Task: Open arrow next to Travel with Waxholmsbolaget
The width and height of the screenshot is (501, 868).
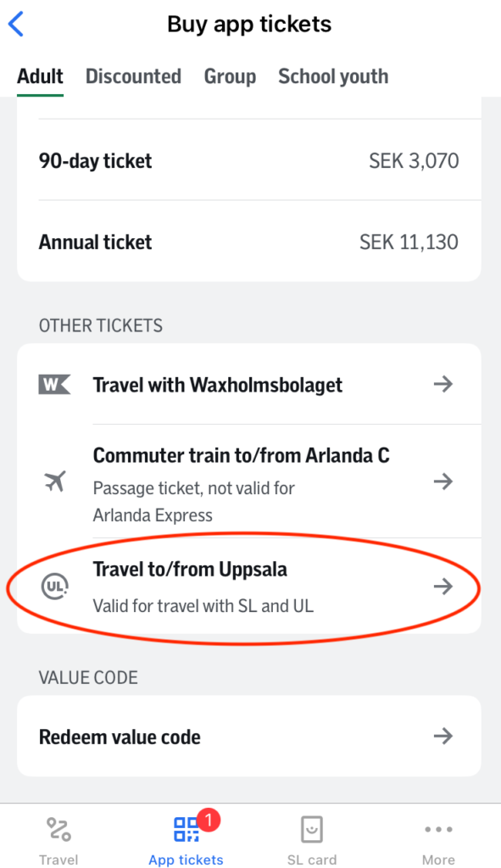Action: pyautogui.click(x=443, y=384)
